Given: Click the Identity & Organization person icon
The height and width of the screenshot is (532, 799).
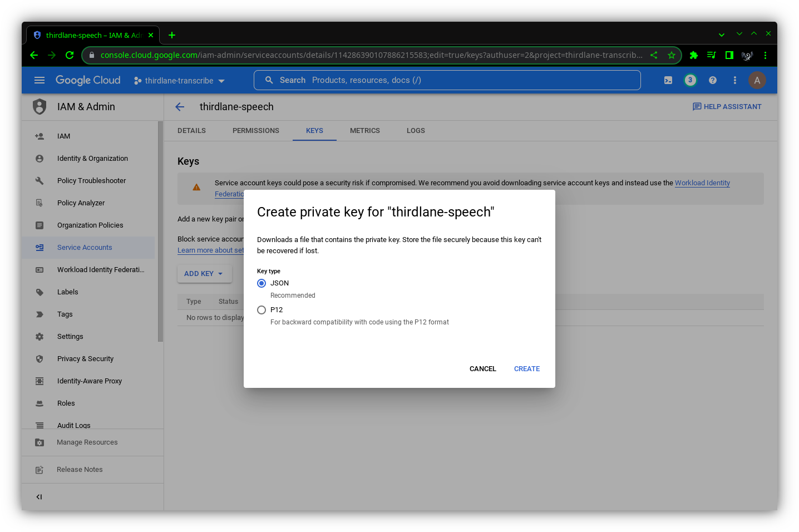Looking at the screenshot, I should coord(40,159).
